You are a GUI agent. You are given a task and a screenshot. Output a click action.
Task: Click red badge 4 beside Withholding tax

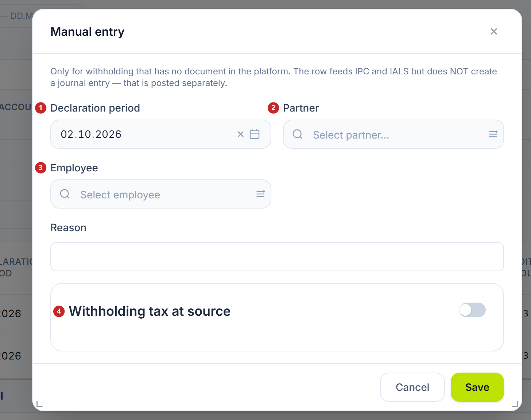tap(59, 311)
